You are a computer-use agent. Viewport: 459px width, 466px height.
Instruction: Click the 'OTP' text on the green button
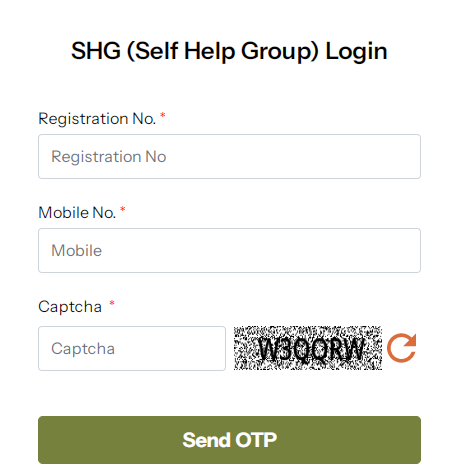[256, 440]
